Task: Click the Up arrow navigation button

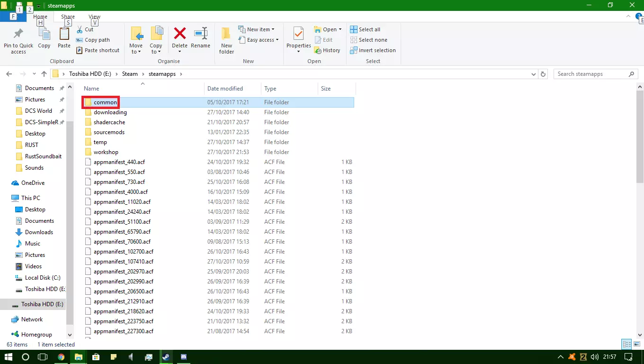Action: click(x=44, y=74)
